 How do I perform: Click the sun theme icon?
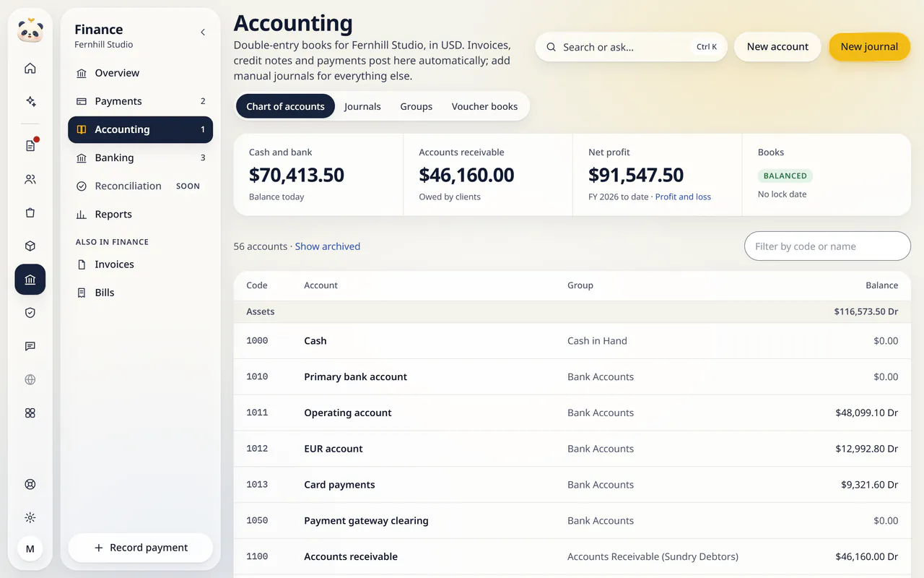point(30,517)
